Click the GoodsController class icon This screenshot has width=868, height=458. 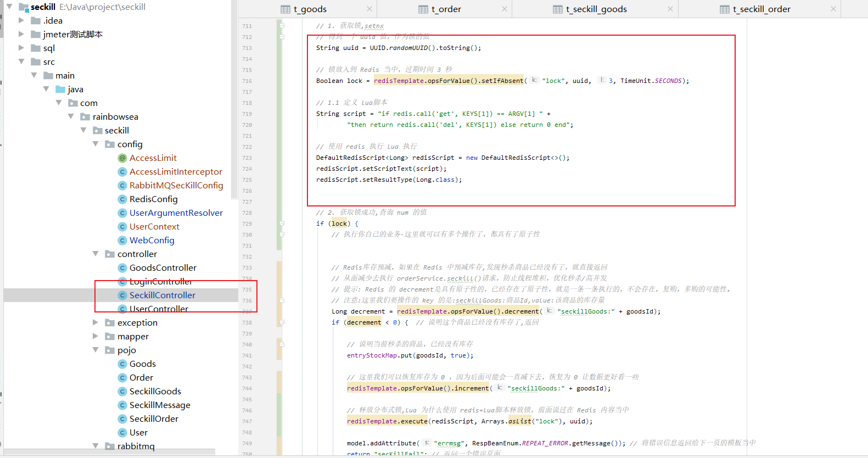tap(122, 268)
